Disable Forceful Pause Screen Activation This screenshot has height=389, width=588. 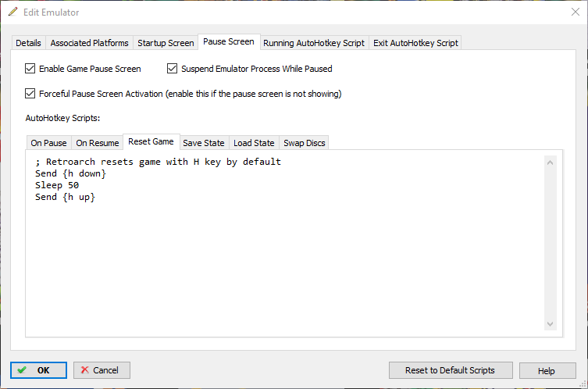pos(31,94)
